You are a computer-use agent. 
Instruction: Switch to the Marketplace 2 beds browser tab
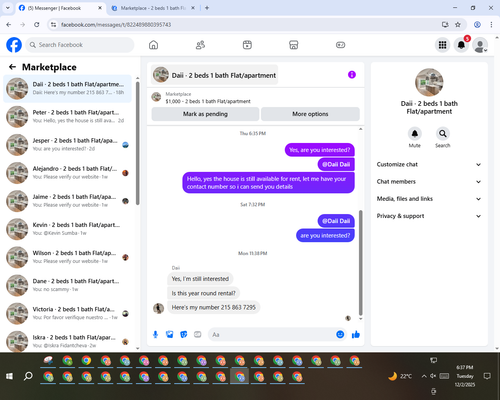coord(153,8)
